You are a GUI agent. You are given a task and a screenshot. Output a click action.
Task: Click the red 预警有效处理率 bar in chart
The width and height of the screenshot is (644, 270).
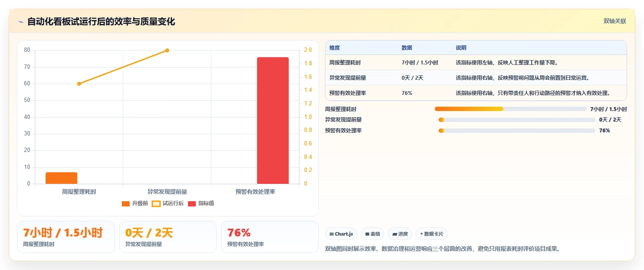(x=273, y=120)
